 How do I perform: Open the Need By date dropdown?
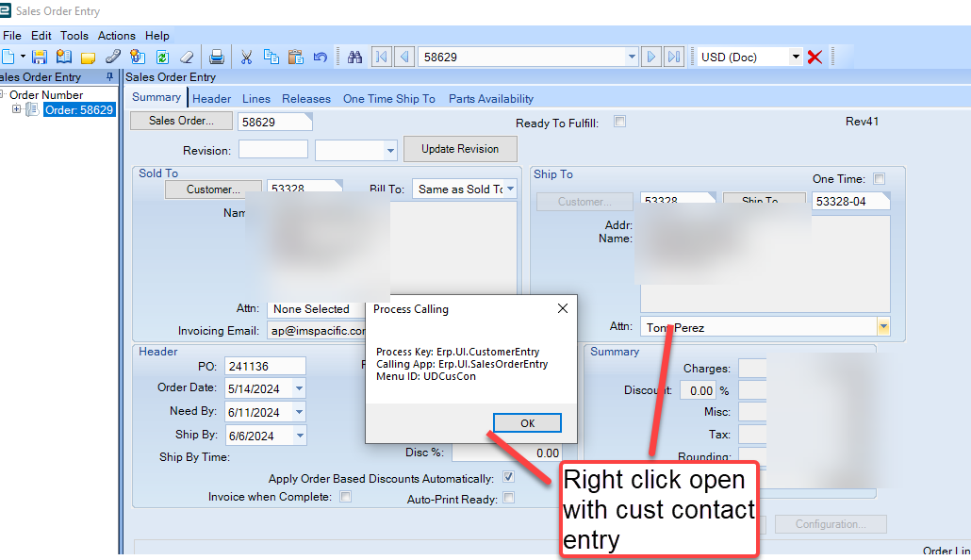(299, 412)
